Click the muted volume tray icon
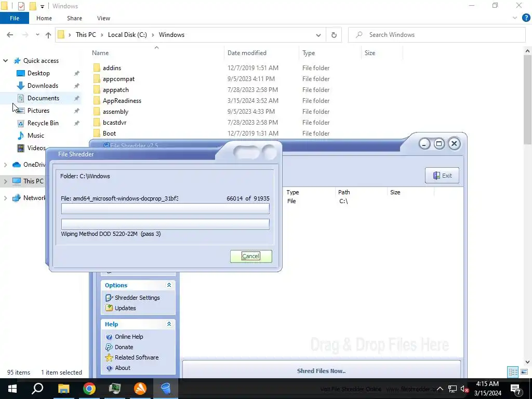The width and height of the screenshot is (532, 399). click(464, 389)
